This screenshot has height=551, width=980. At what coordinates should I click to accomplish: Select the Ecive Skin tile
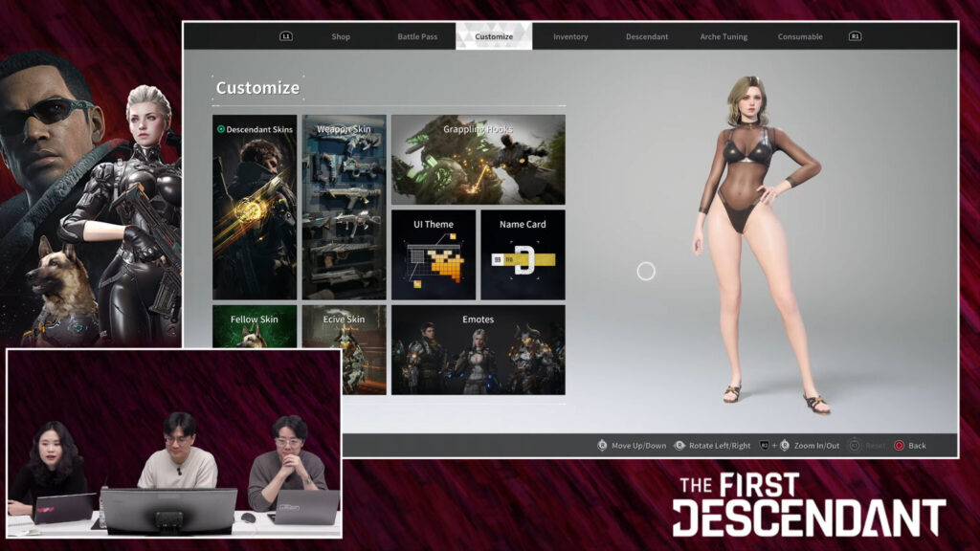344,350
